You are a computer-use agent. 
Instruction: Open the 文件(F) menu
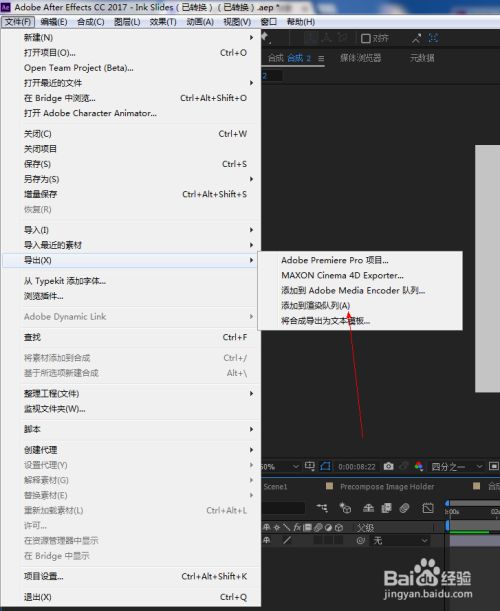point(18,22)
